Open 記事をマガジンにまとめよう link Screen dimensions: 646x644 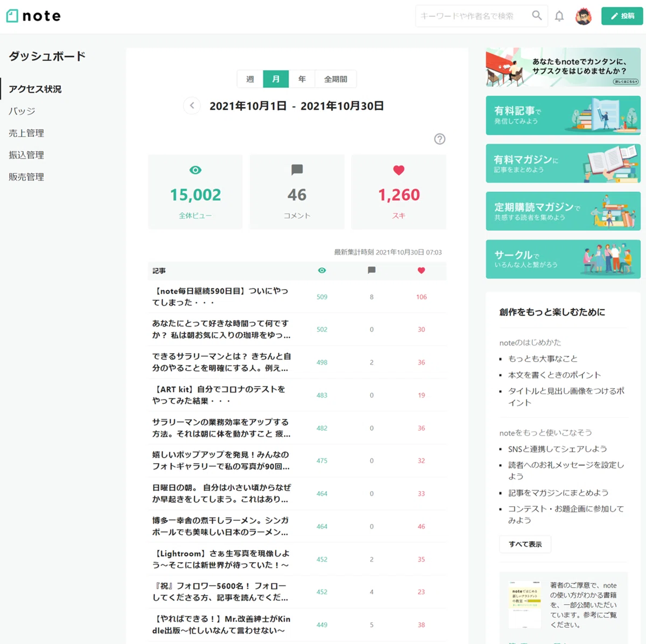558,493
